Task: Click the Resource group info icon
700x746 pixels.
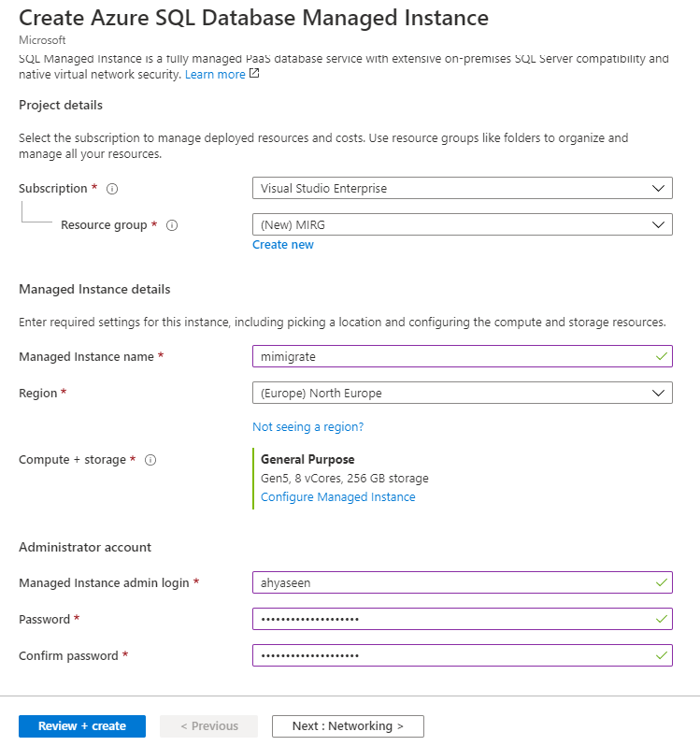Action: click(x=172, y=225)
